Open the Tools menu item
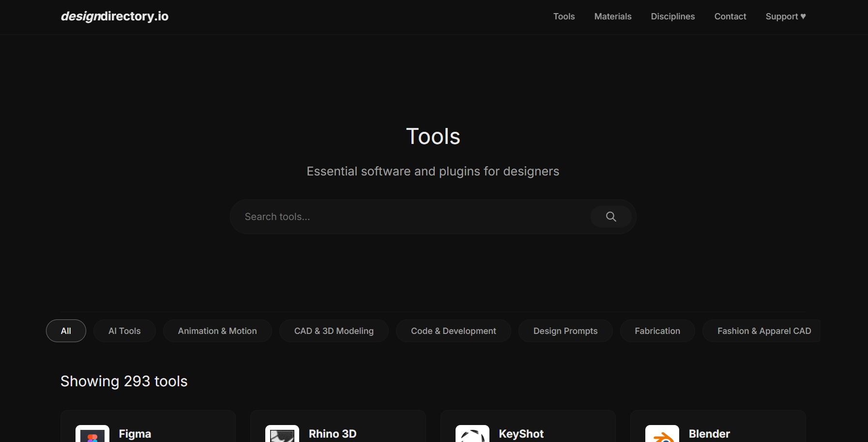The image size is (868, 442). click(564, 16)
